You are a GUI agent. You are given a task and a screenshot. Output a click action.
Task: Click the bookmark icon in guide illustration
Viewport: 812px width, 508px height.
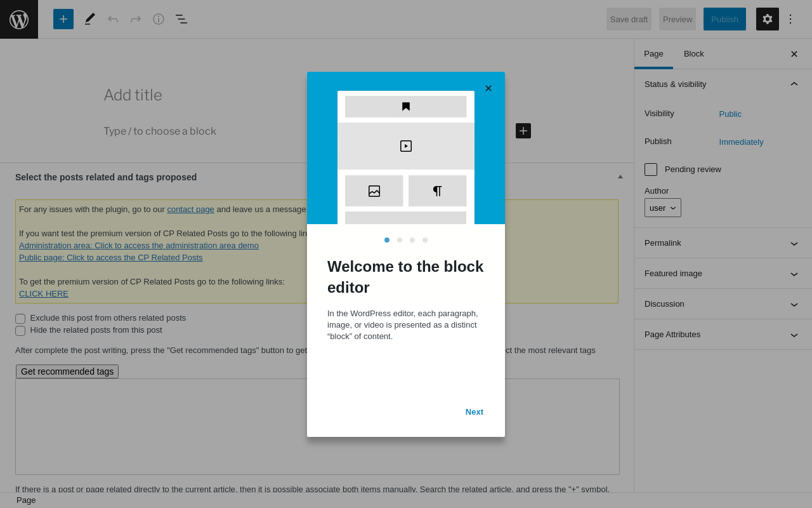click(406, 107)
